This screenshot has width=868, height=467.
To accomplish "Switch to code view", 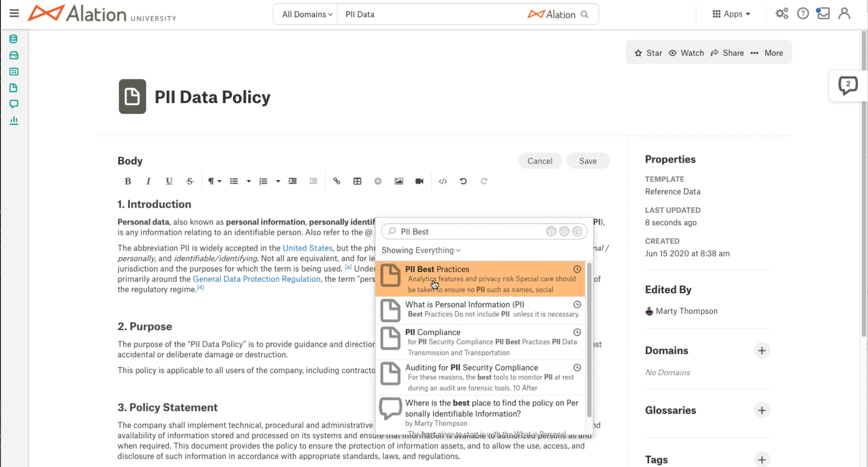I will coord(443,181).
